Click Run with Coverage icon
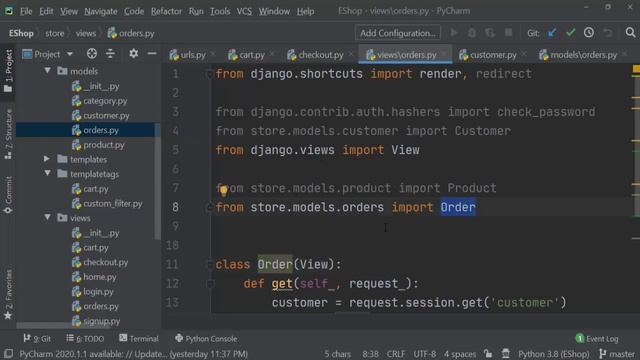This screenshot has height=360, width=640. [x=490, y=33]
